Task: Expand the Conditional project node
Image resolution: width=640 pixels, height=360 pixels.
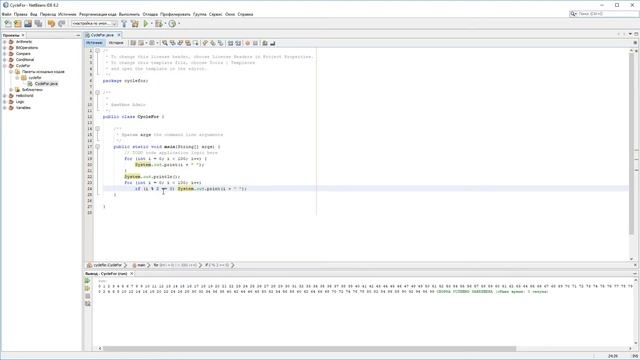Action: [5, 60]
